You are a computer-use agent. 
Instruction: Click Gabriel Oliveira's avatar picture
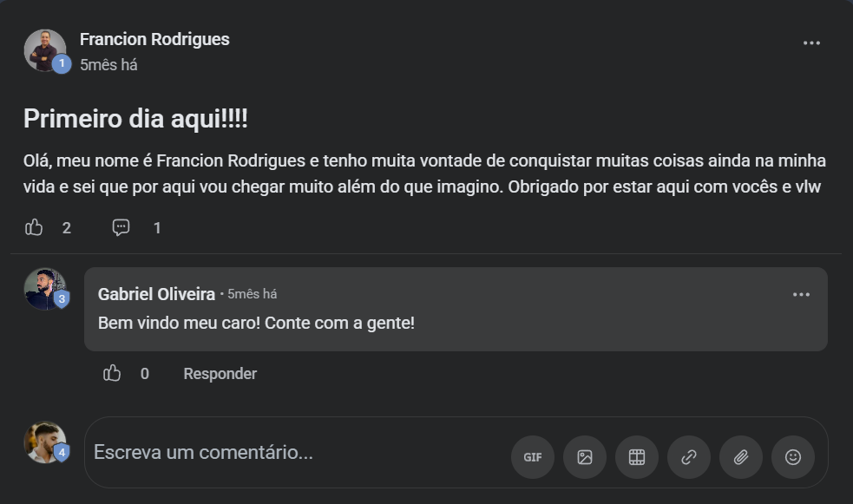pos(44,289)
